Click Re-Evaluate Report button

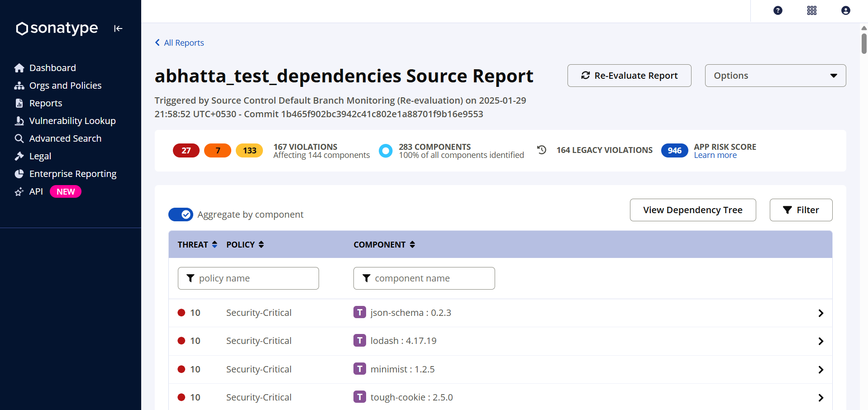pyautogui.click(x=629, y=76)
